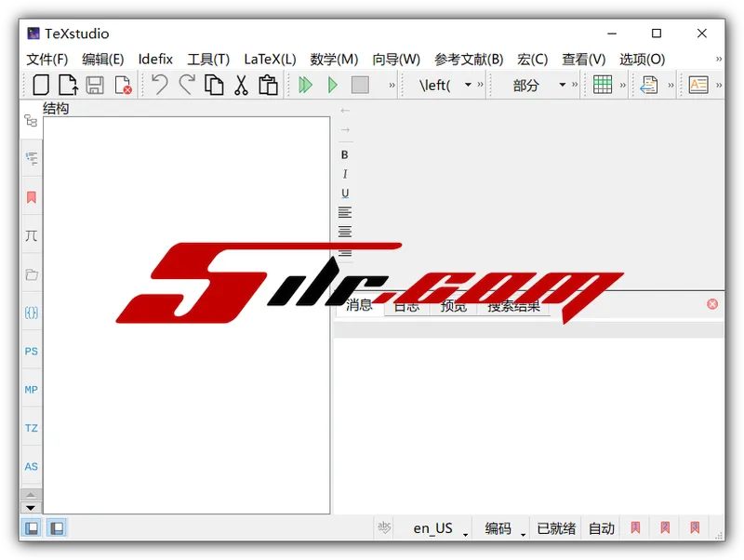Image resolution: width=744 pixels, height=560 pixels.
Task: Open the folder icon in the sidebar
Action: (32, 274)
